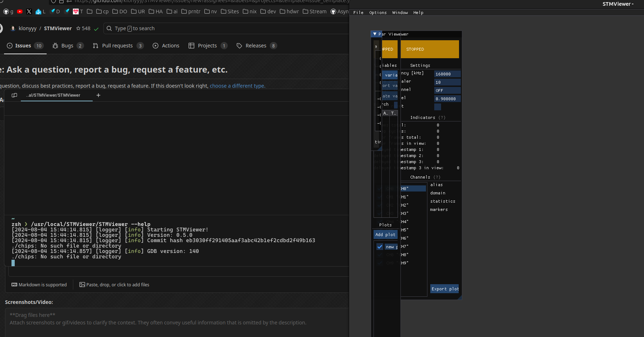The height and width of the screenshot is (337, 644).
Task: Star the STMViewer repository
Action: click(78, 28)
